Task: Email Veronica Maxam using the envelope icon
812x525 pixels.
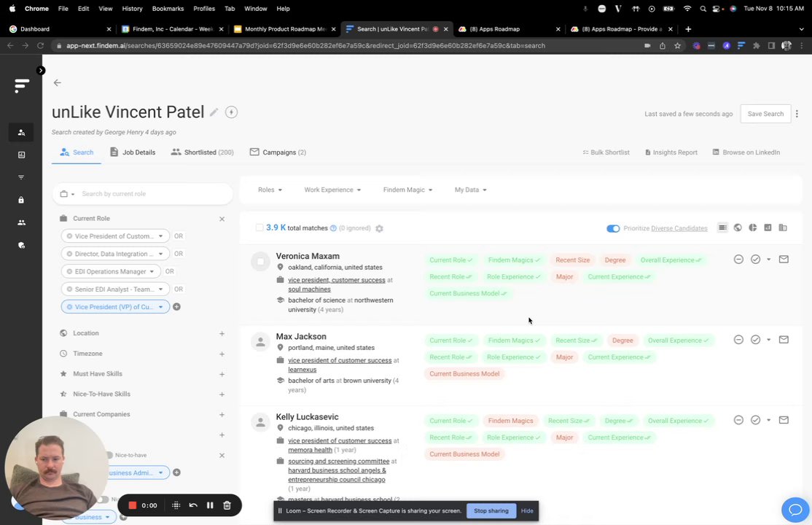Action: pos(784,259)
